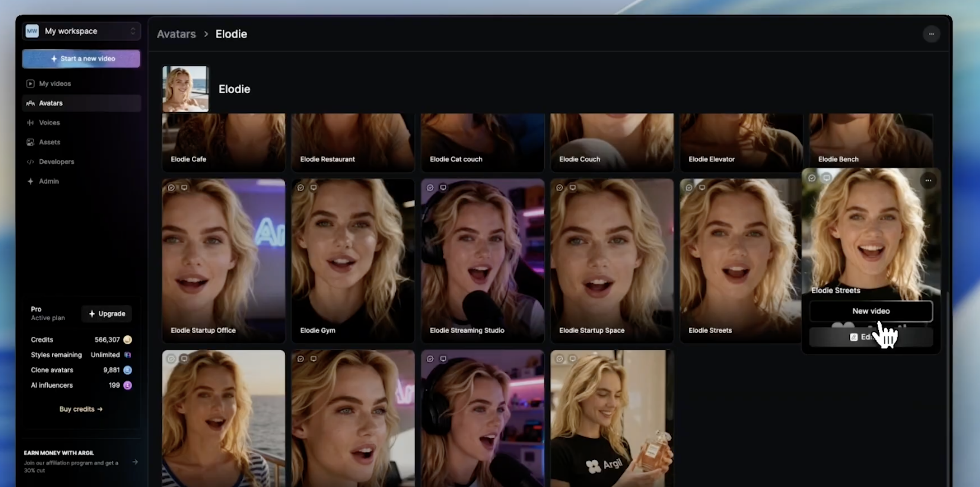This screenshot has width=980, height=487.
Task: Go back to Avatars breadcrumb
Action: pos(176,34)
